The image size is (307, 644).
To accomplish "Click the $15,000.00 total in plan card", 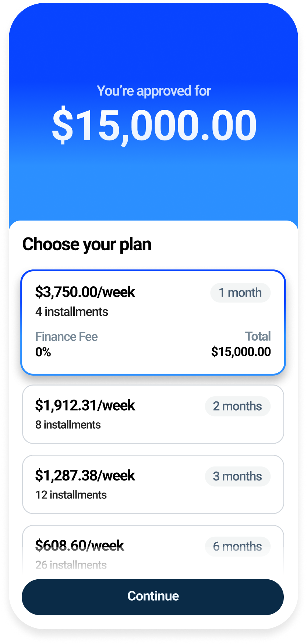I will 241,352.
